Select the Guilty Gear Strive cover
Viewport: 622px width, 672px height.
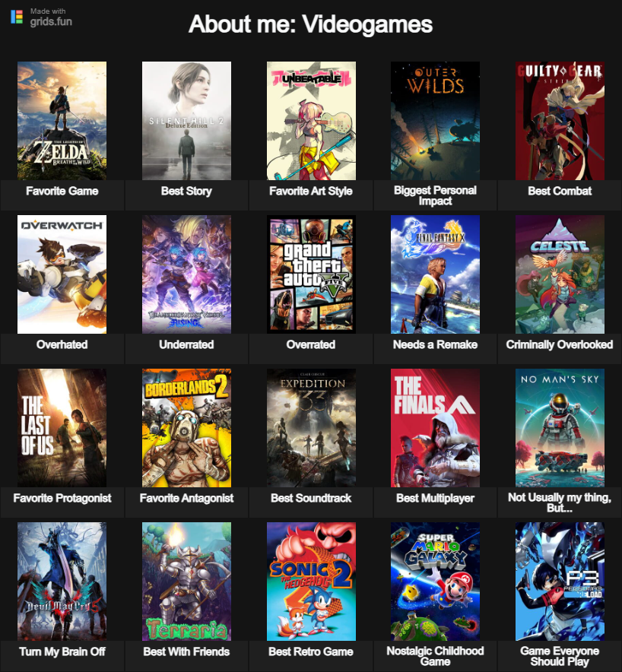560,120
